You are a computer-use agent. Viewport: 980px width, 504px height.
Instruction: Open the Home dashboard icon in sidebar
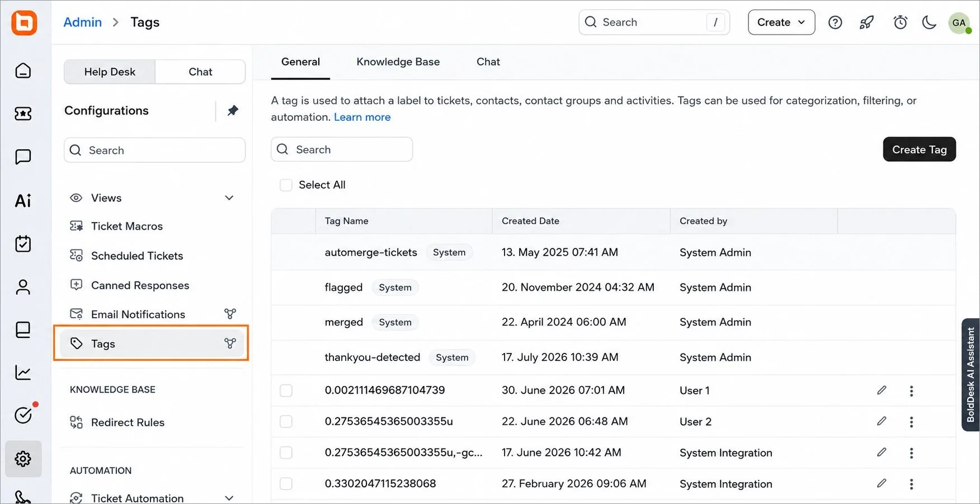23,70
